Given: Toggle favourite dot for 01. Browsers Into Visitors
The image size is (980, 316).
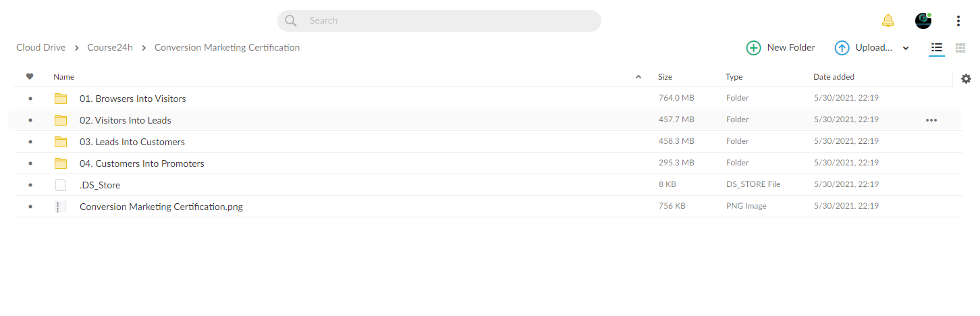Looking at the screenshot, I should 30,99.
